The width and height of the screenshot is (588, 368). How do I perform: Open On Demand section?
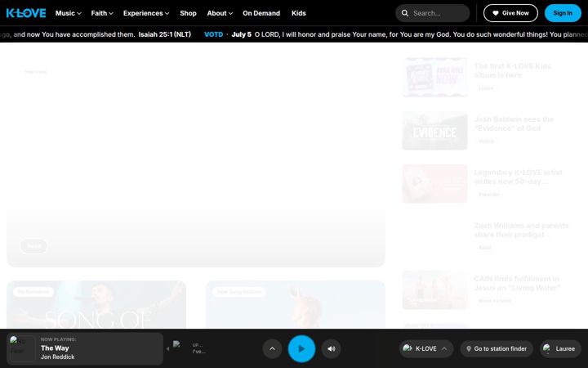[261, 13]
